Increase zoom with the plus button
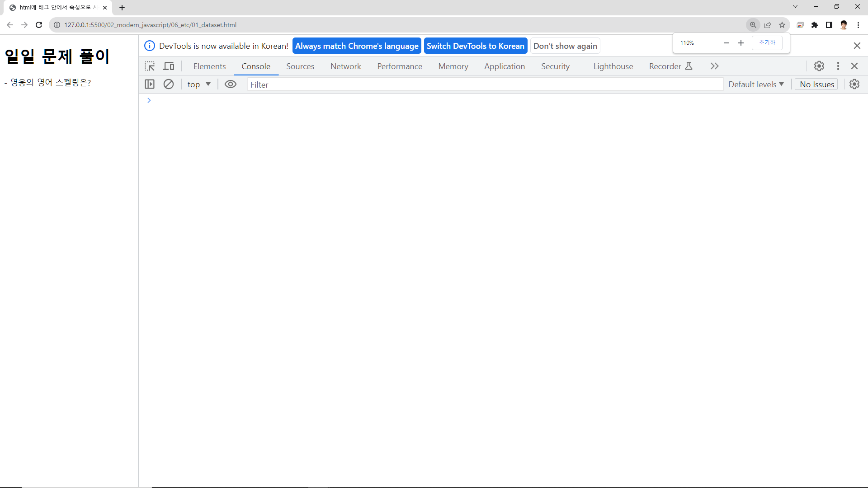The width and height of the screenshot is (868, 488). point(741,43)
